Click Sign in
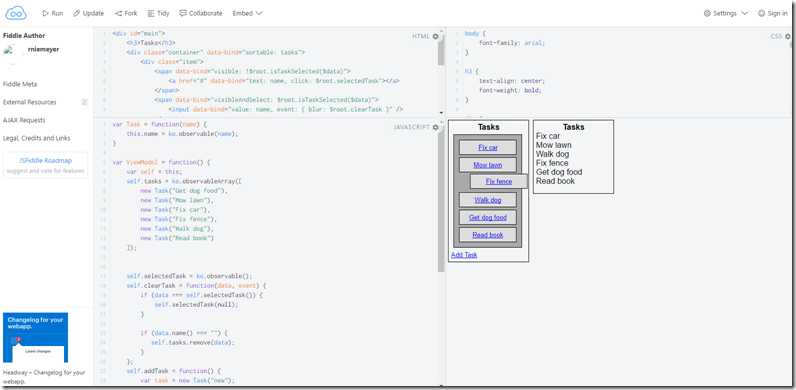Image resolution: width=796 pixels, height=390 pixels. point(773,13)
